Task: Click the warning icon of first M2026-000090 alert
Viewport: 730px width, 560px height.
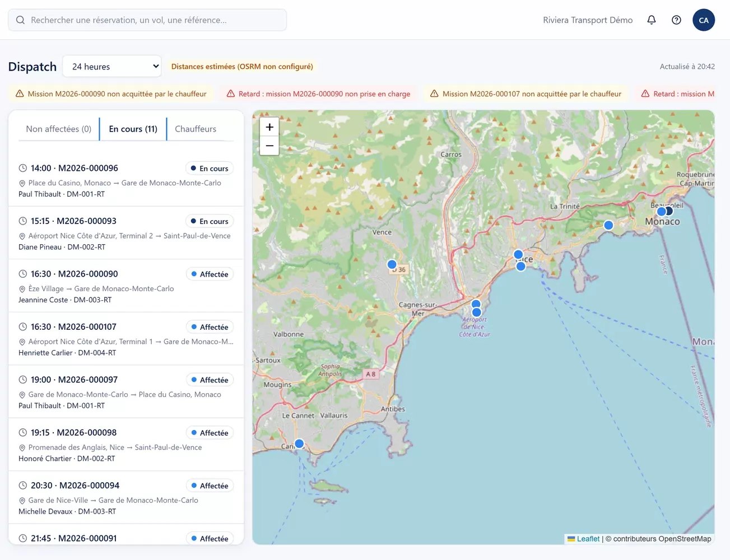Action: pyautogui.click(x=20, y=94)
